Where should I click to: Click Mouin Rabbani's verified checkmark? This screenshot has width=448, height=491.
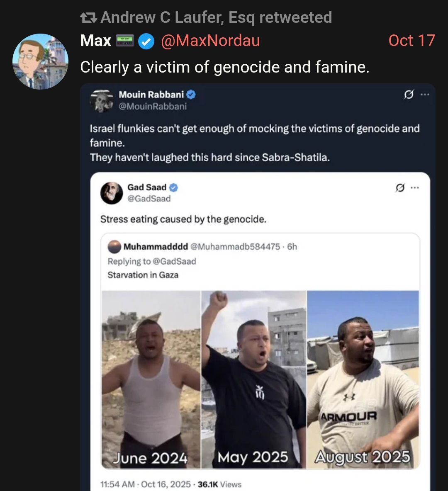191,95
